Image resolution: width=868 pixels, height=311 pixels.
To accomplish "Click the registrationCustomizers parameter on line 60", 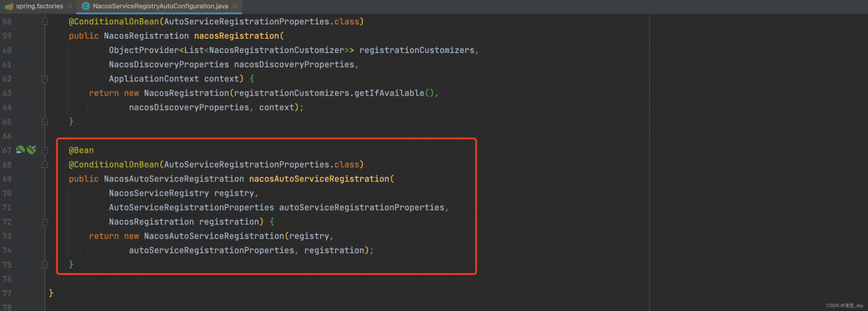I will tap(417, 50).
